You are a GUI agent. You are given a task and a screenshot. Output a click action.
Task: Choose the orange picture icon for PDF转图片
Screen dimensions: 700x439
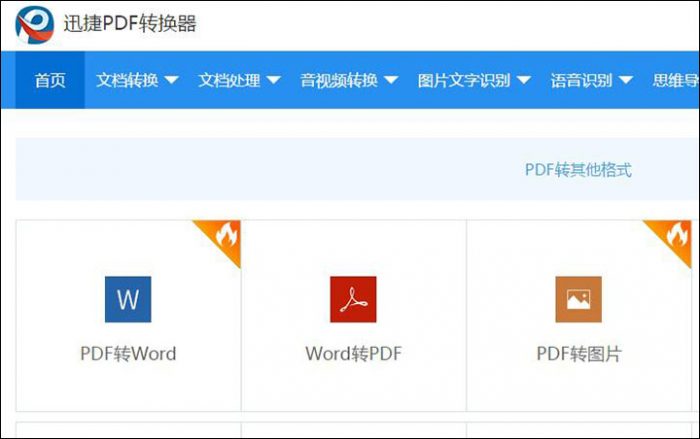pos(579,299)
